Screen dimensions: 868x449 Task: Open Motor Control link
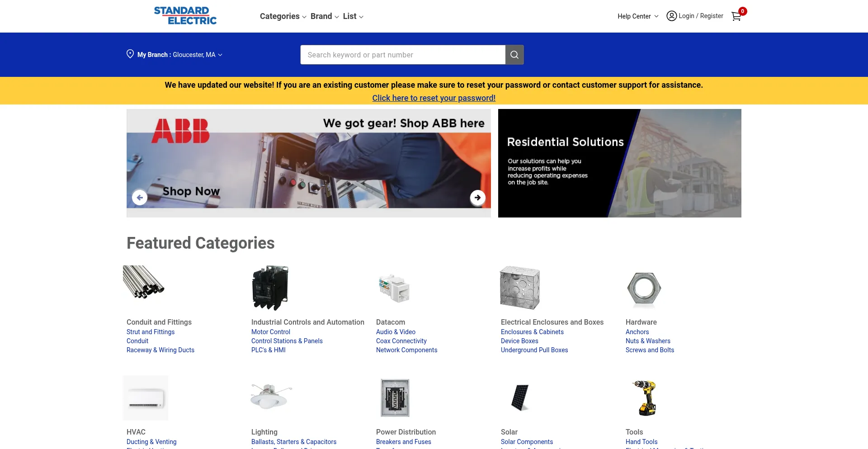pos(271,332)
